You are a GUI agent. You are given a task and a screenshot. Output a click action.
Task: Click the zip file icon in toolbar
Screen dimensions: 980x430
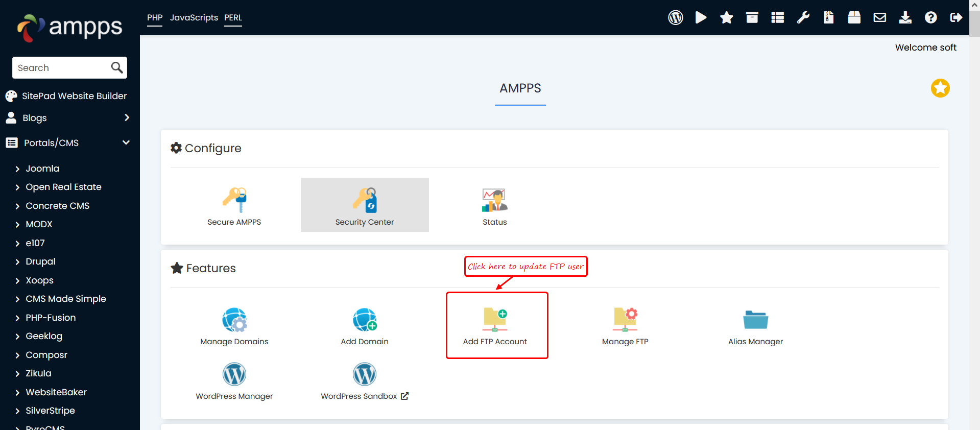tap(829, 18)
